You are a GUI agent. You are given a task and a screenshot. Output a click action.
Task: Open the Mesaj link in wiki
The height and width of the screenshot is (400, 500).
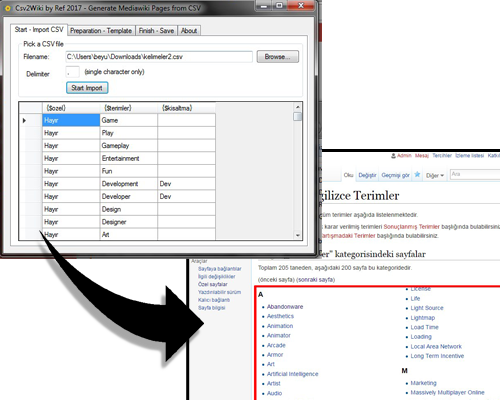(x=422, y=156)
